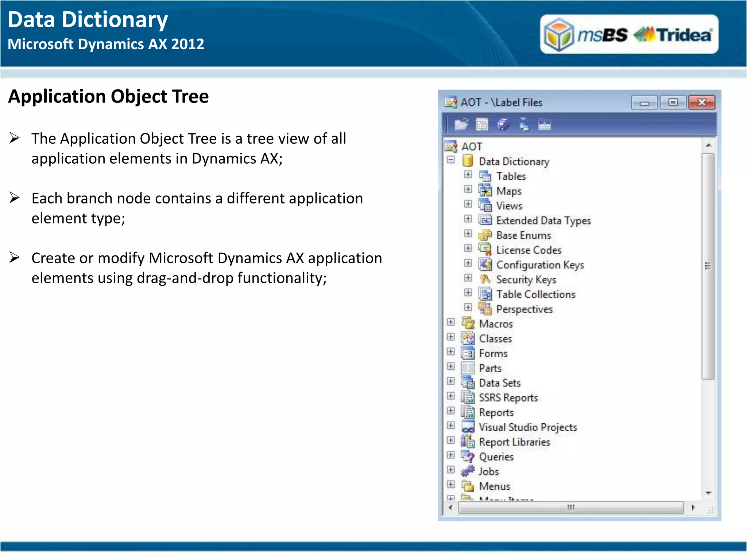
Task: Minimize the AOT window
Action: (x=645, y=102)
